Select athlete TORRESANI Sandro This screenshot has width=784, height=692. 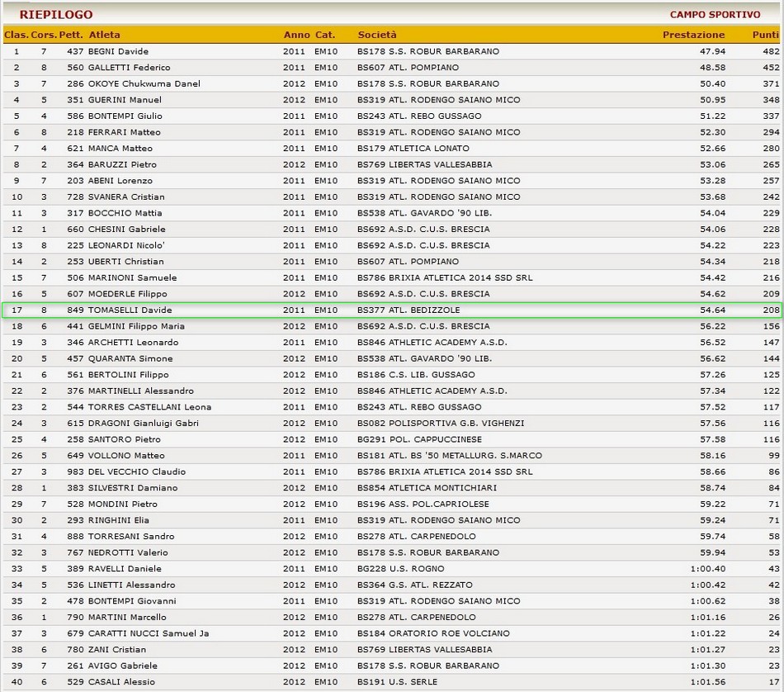131,537
